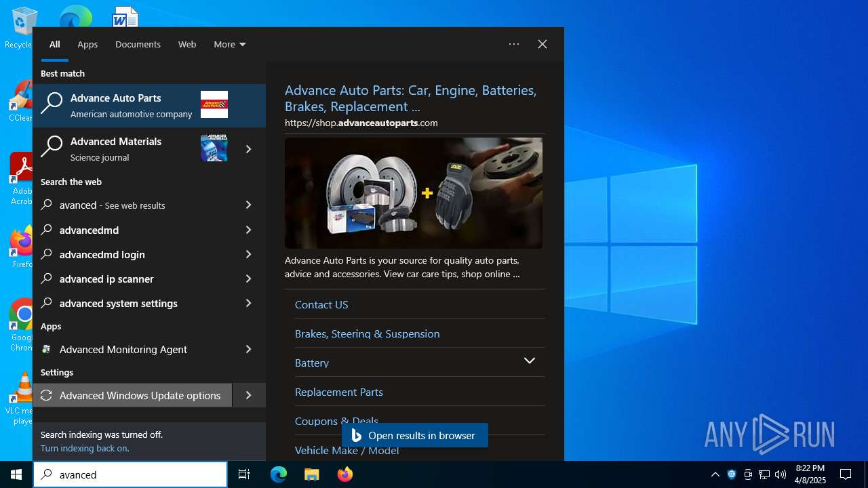Open the Advanced Monitoring Agent app
The image size is (868, 488).
[132, 349]
